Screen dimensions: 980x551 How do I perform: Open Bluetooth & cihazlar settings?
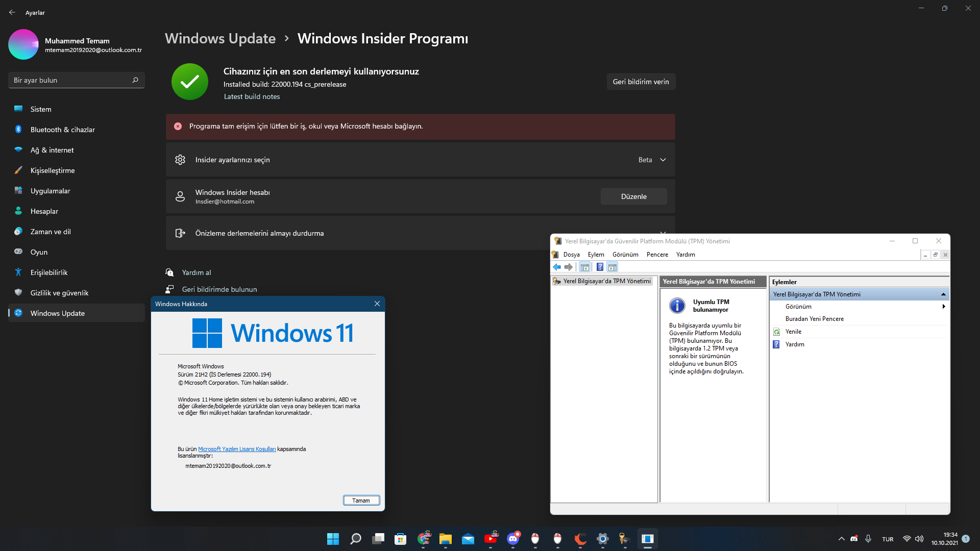62,130
